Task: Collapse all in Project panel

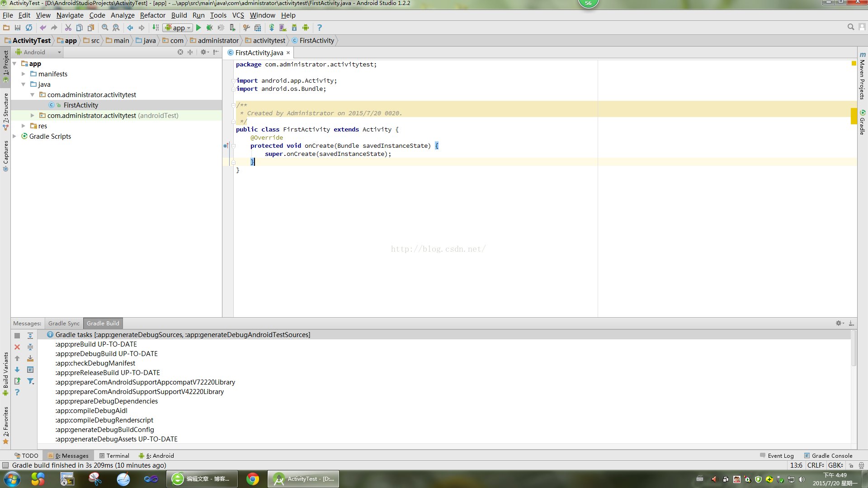Action: (190, 52)
